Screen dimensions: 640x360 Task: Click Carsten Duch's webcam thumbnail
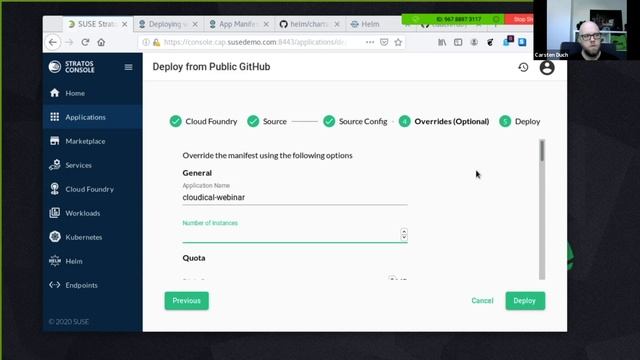pyautogui.click(x=587, y=30)
